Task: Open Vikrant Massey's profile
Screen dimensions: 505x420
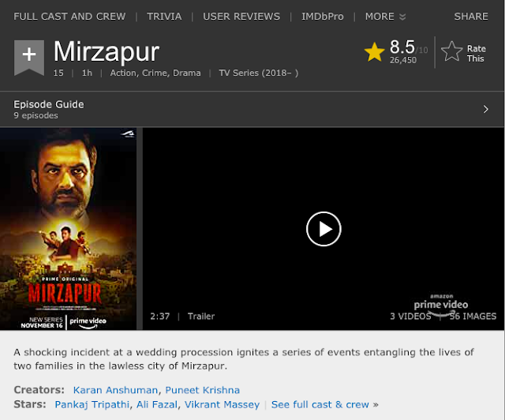Action: pyautogui.click(x=222, y=404)
